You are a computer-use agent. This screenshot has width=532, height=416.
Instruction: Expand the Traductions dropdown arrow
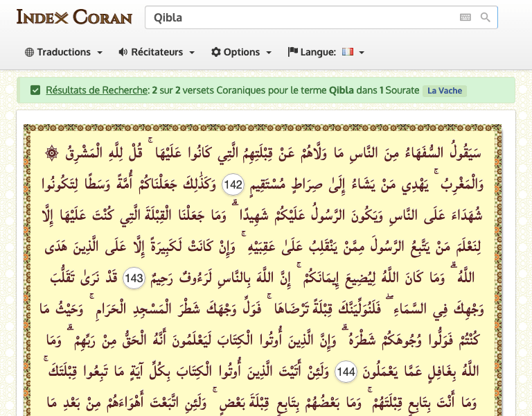click(x=100, y=53)
